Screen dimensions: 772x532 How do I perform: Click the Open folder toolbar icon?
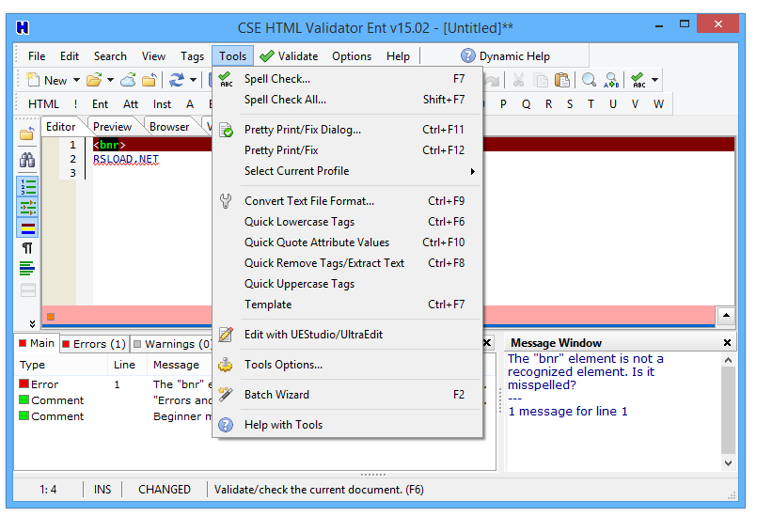point(93,80)
